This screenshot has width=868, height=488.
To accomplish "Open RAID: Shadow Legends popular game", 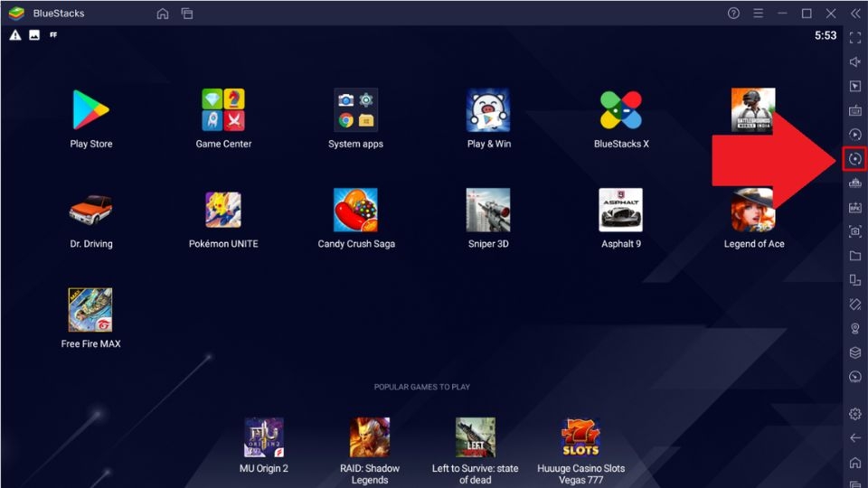I will 370,437.
